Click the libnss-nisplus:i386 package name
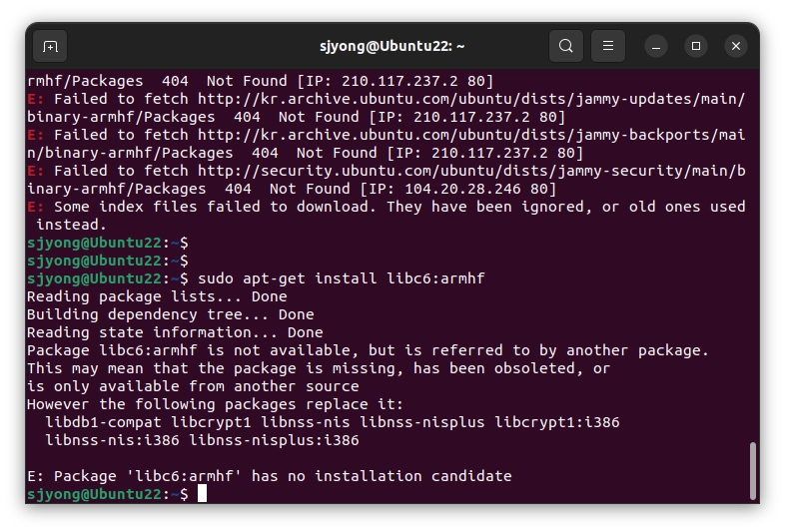Viewport: 785px width, 532px height. point(274,440)
